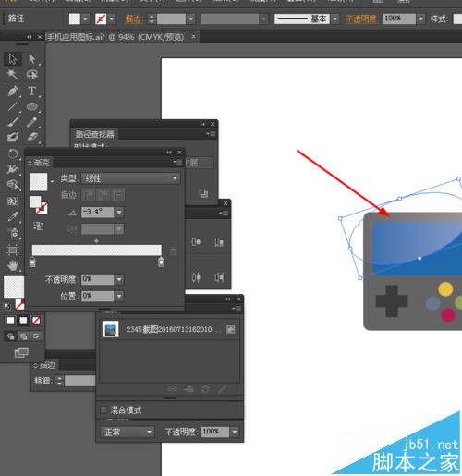Select the Selection tool (black arrow)

13,58
